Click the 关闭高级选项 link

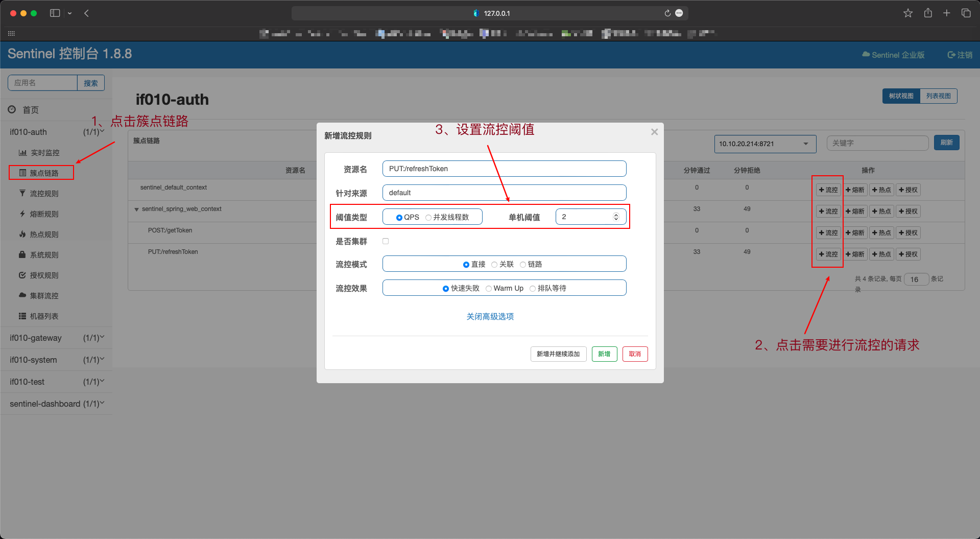490,317
